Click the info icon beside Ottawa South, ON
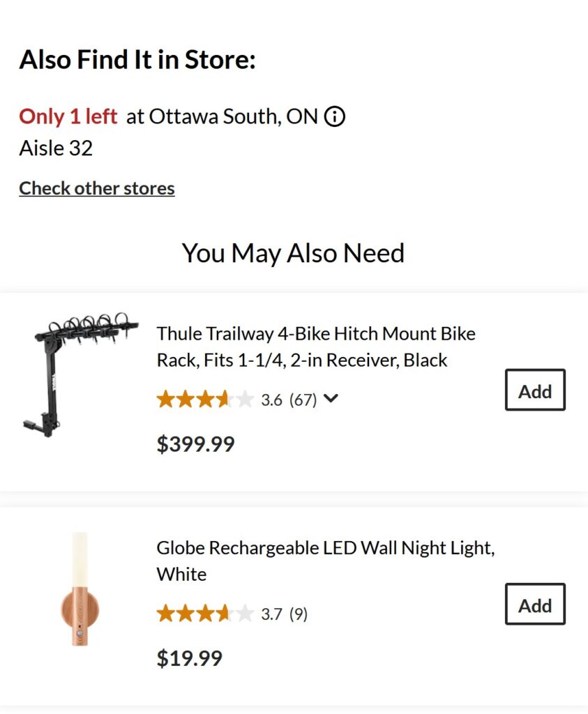588x714 pixels. pos(335,116)
